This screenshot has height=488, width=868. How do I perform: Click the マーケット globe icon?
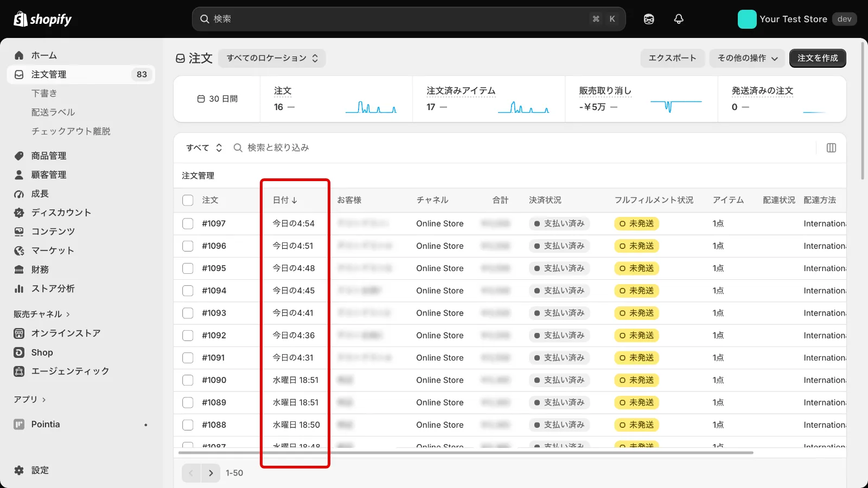pos(19,251)
